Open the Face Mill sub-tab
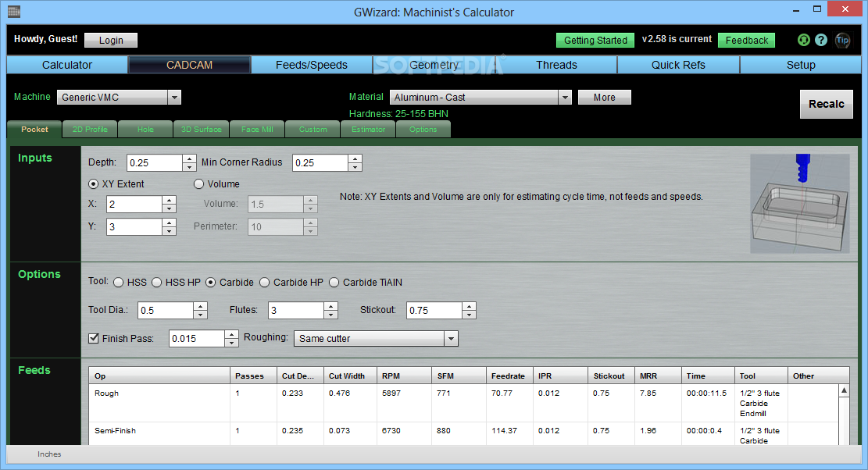This screenshot has height=470, width=868. click(257, 130)
